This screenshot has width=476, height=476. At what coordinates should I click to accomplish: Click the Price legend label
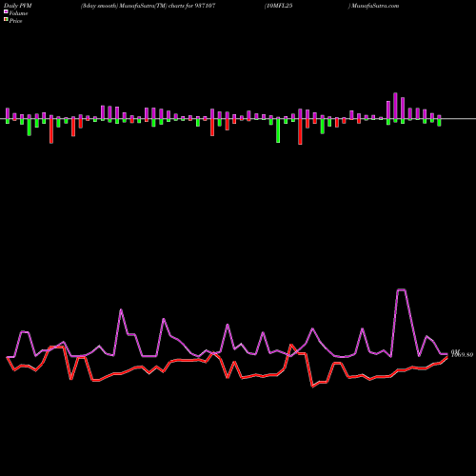[x=15, y=21]
